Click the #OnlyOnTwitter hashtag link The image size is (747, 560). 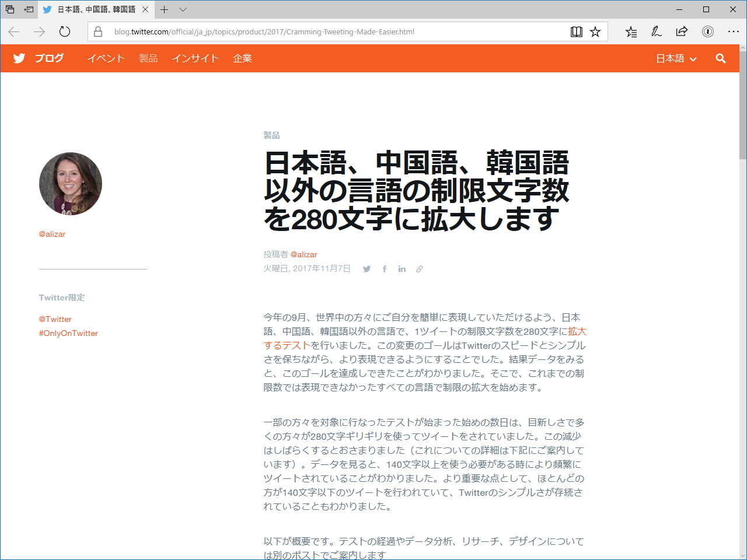tap(68, 333)
